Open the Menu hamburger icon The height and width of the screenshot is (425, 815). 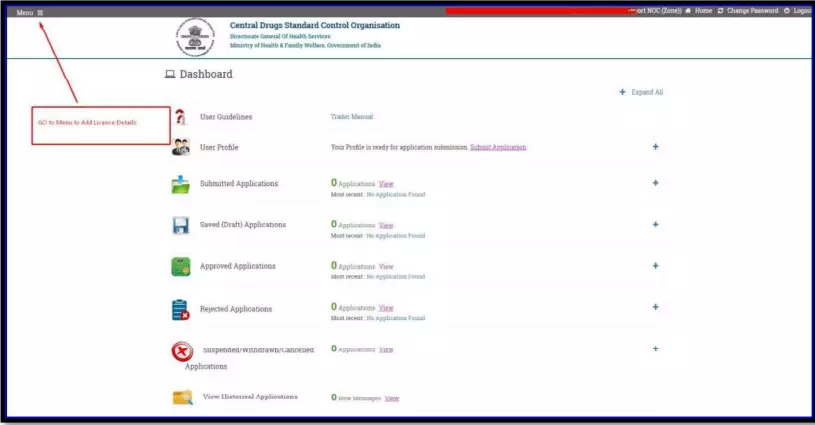[x=40, y=12]
